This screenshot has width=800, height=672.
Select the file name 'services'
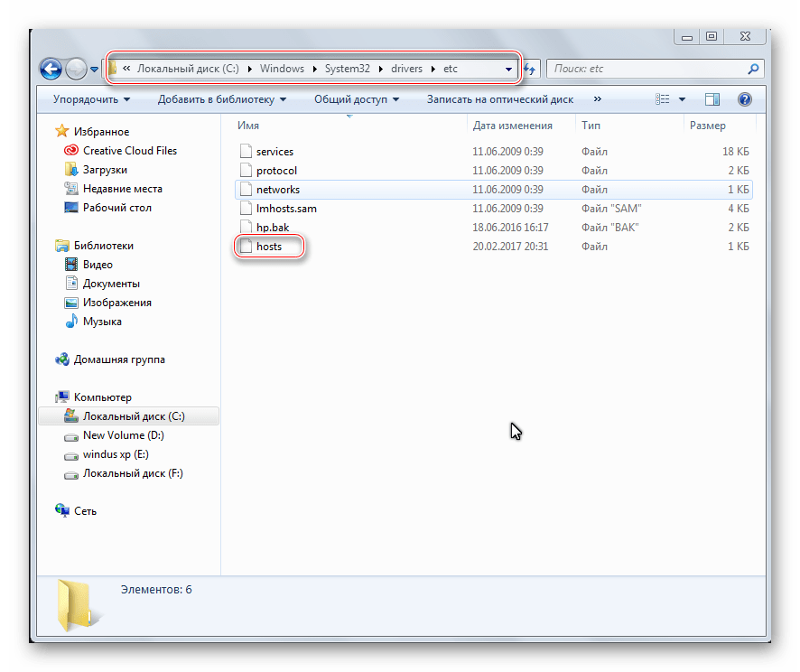point(274,152)
